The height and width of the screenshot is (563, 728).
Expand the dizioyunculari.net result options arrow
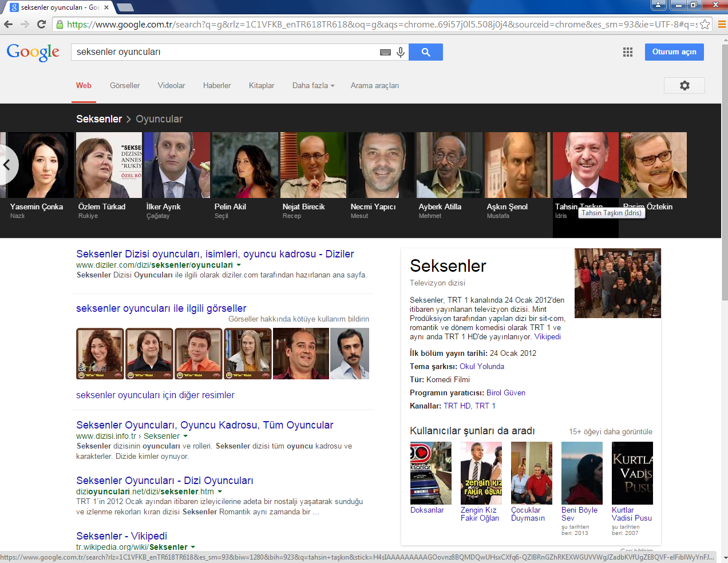(220, 491)
